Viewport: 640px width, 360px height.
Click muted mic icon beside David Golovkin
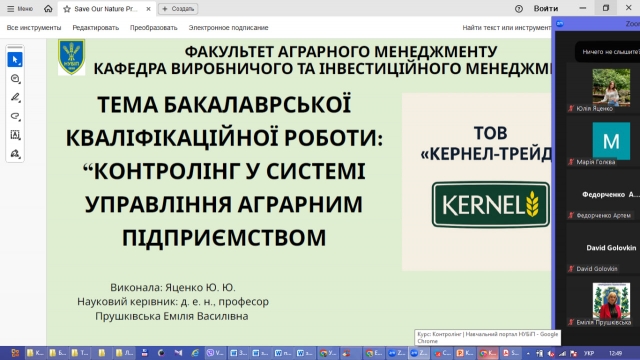[x=571, y=269]
